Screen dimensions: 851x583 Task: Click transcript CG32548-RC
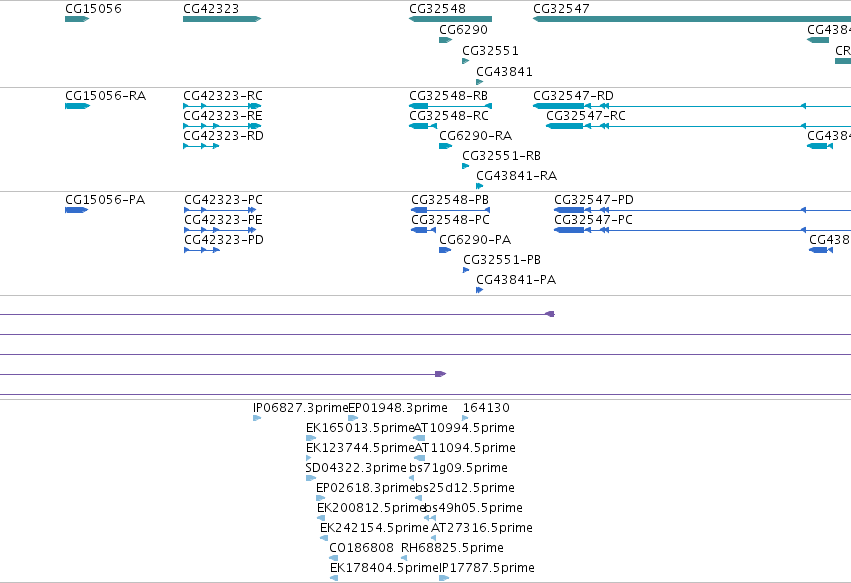click(x=423, y=126)
